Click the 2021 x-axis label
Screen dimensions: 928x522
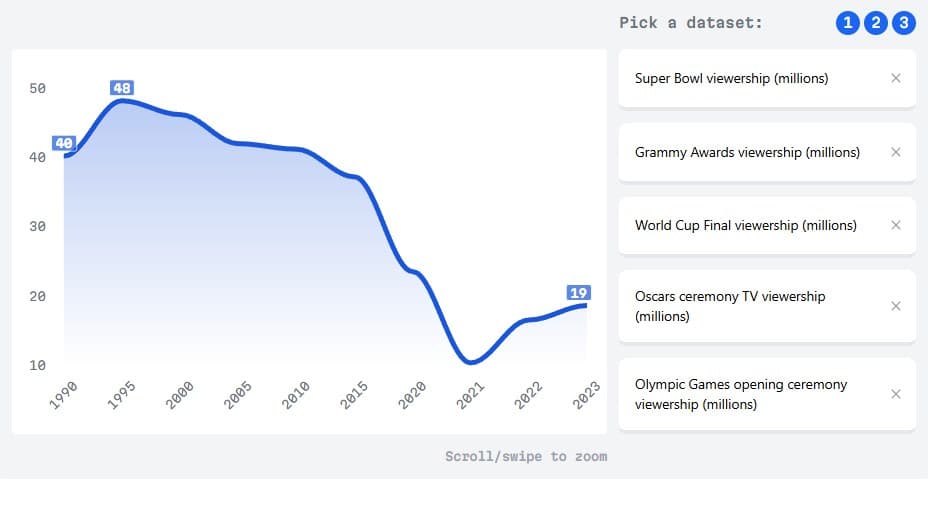click(471, 396)
